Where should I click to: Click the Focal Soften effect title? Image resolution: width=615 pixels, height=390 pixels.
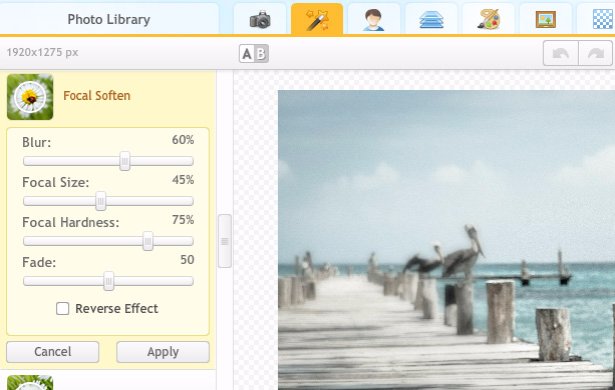coord(96,96)
